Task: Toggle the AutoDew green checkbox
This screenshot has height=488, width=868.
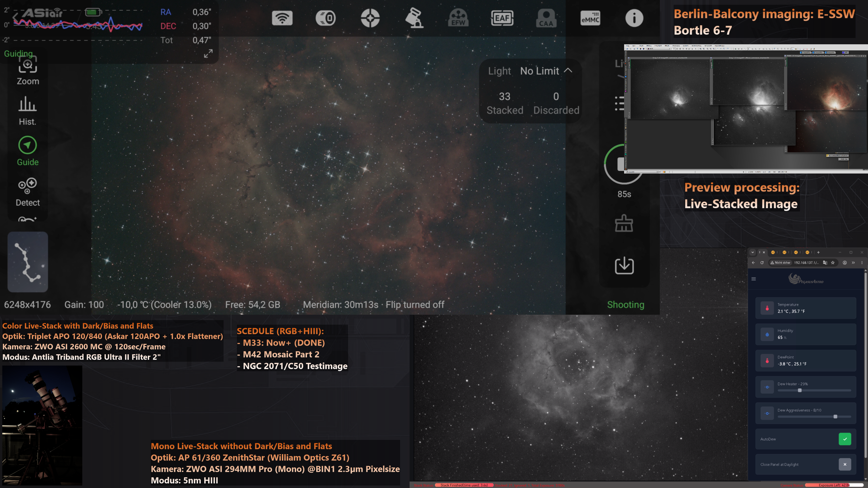Action: [844, 439]
